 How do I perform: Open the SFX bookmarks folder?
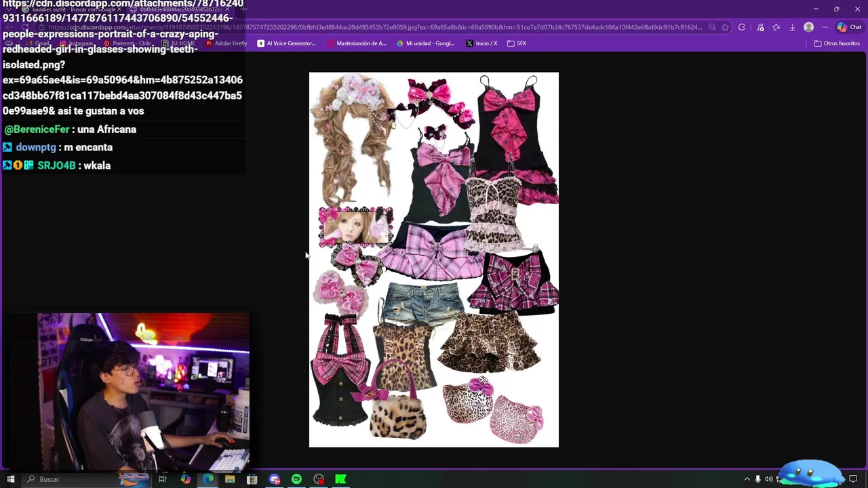tap(517, 43)
